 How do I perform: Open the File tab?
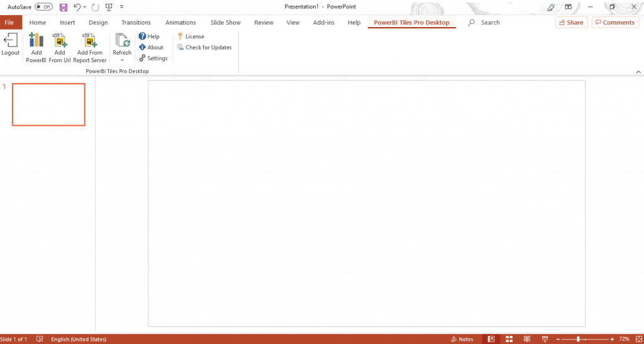click(9, 23)
